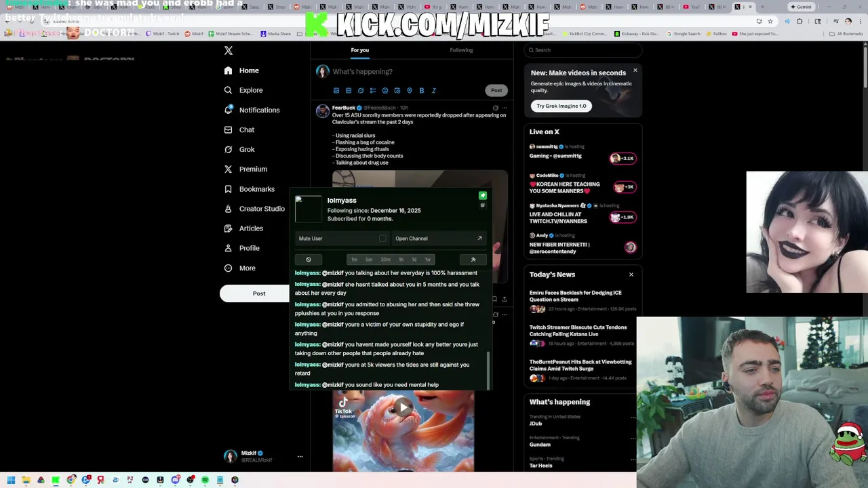Image resolution: width=868 pixels, height=488 pixels.
Task: Select the 1d timeout option
Action: [x=414, y=260]
